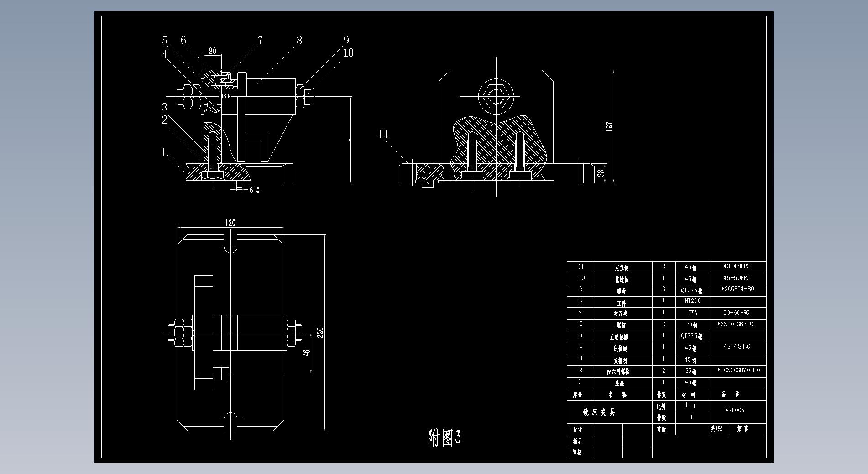Click hexagonal nut in the side view
868x474 pixels.
click(496, 96)
